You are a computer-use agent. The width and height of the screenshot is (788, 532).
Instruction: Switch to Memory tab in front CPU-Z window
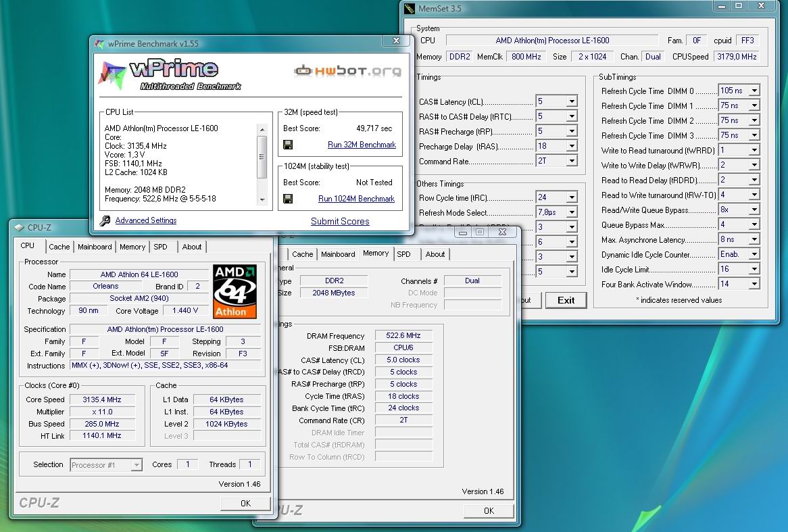point(132,247)
